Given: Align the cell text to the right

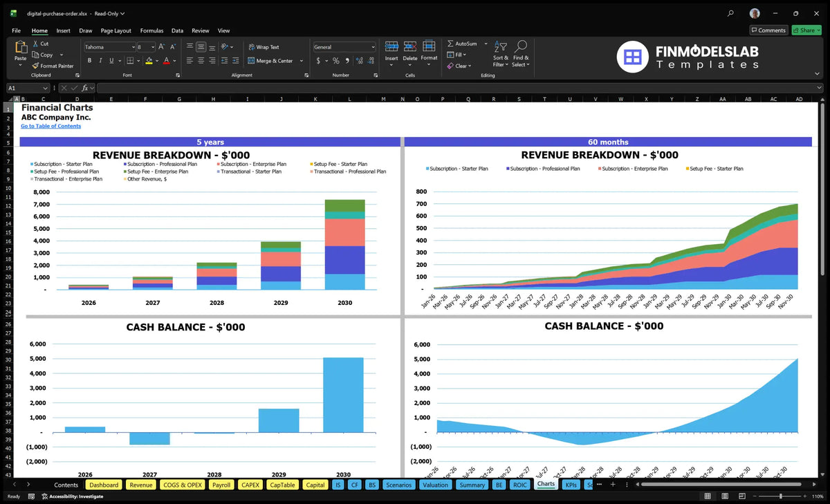Looking at the screenshot, I should coord(212,61).
